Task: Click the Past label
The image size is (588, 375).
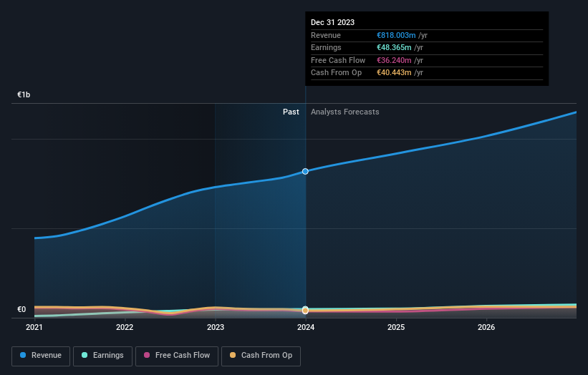Action: coord(291,112)
